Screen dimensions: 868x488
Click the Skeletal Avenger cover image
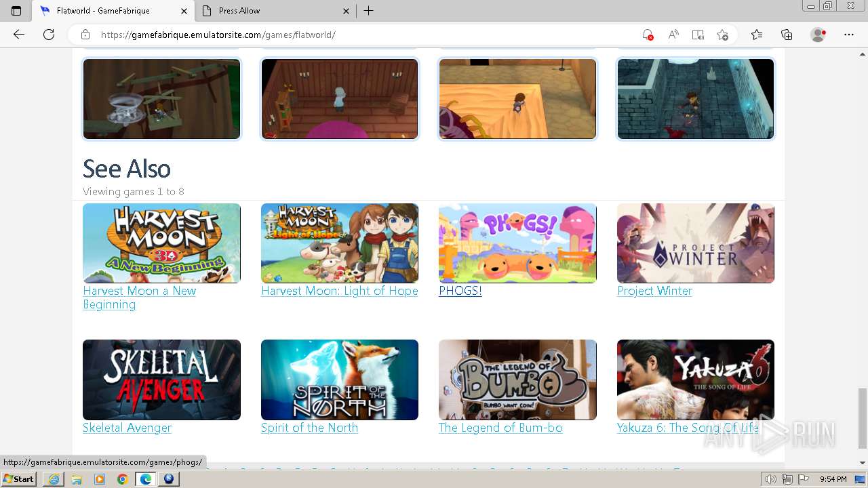[x=161, y=380]
